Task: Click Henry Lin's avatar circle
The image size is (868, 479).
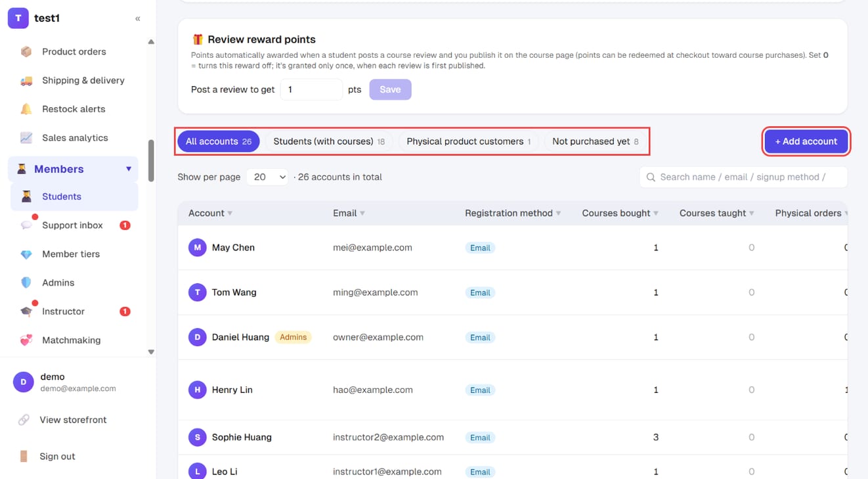Action: [198, 390]
